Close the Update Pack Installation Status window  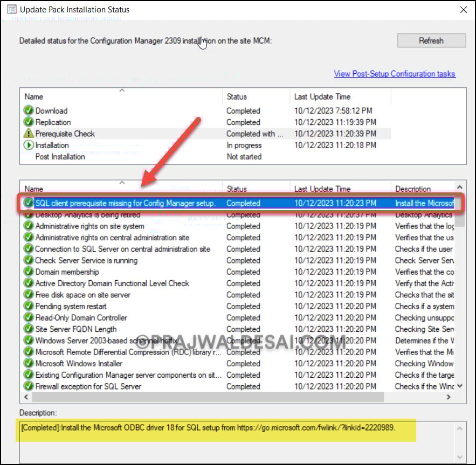tap(463, 10)
